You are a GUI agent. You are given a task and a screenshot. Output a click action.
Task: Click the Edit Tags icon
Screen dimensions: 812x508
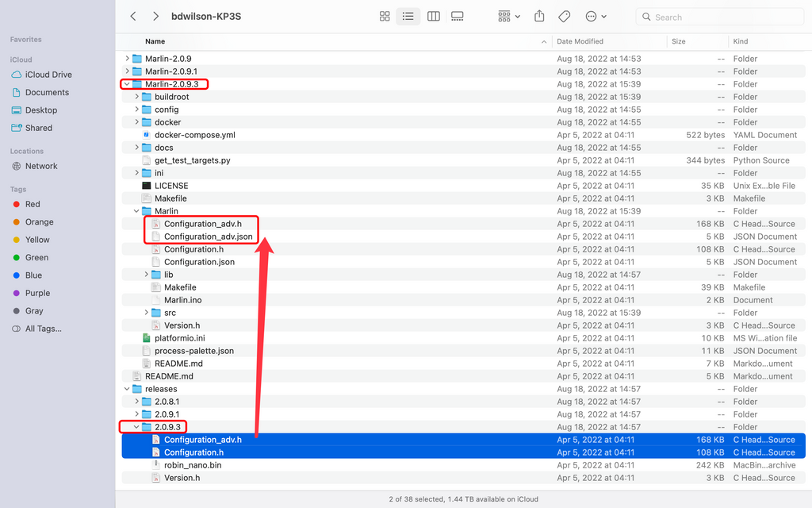[x=565, y=17]
